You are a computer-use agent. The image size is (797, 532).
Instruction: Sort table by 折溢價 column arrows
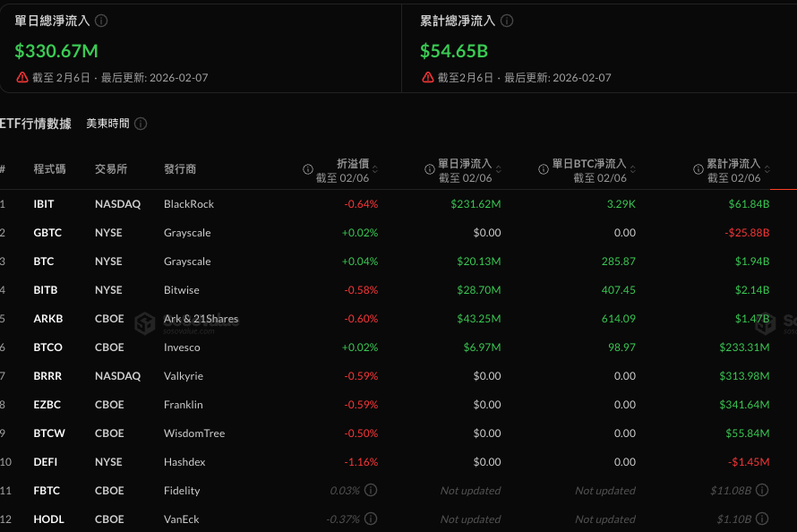[x=375, y=169]
